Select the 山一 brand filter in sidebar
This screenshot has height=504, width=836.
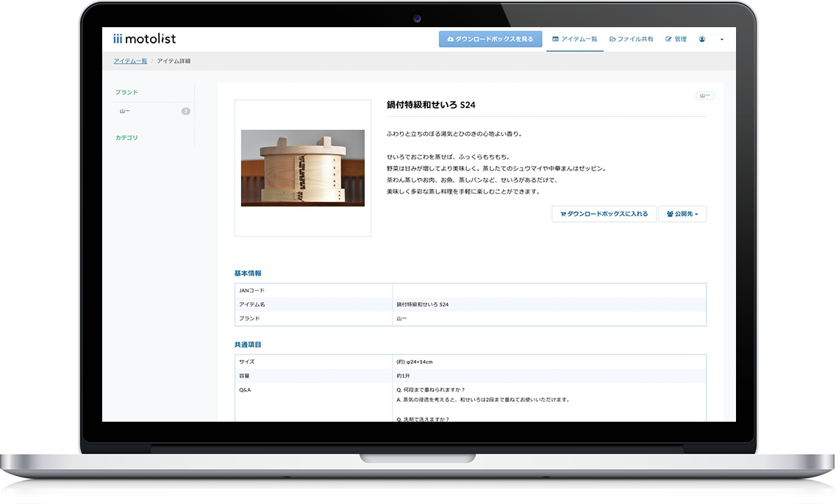tap(125, 112)
